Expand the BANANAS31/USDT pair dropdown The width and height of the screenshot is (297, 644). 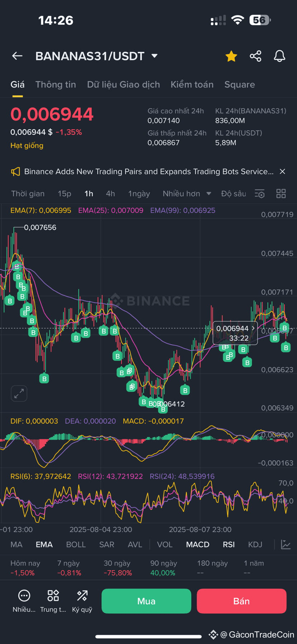click(155, 56)
